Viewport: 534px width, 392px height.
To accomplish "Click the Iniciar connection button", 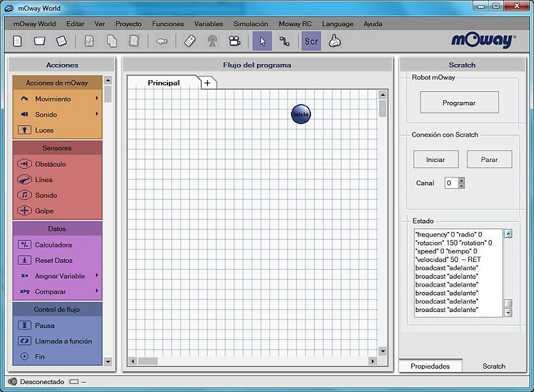I will click(435, 160).
